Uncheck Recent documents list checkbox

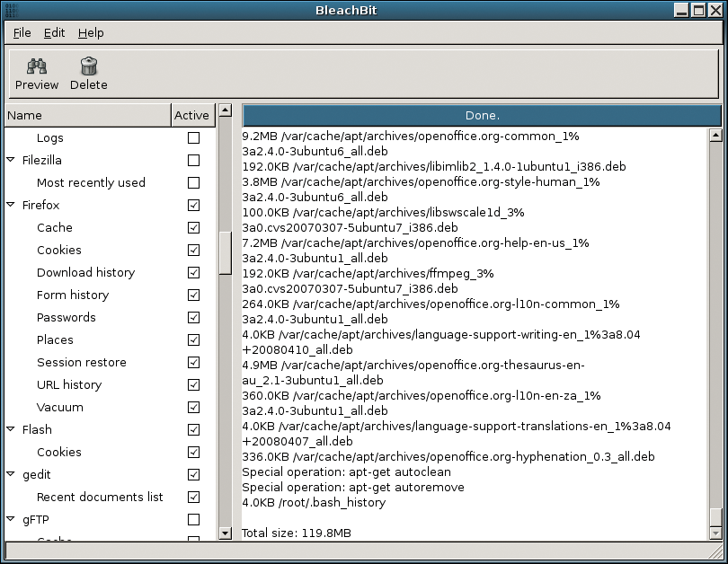[193, 498]
